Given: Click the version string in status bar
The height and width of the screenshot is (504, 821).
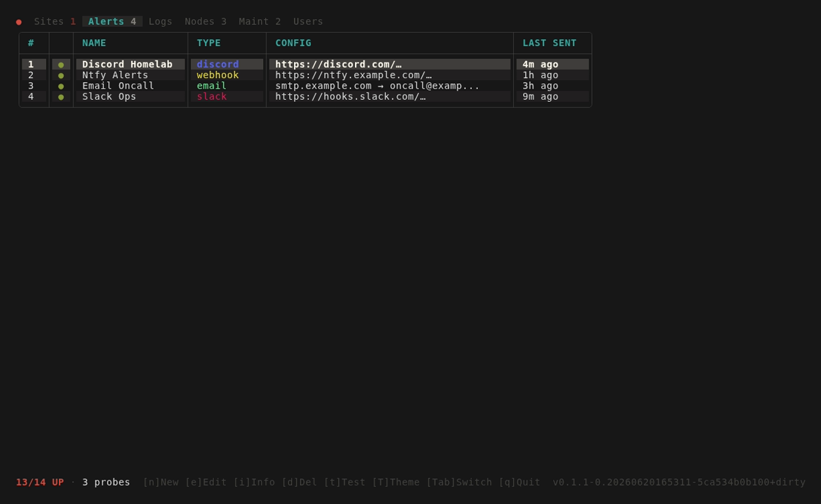Looking at the screenshot, I should pos(679,482).
